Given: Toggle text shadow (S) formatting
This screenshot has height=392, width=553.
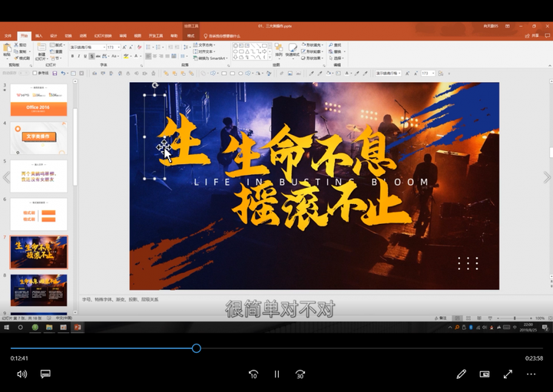Looking at the screenshot, I should 91,56.
